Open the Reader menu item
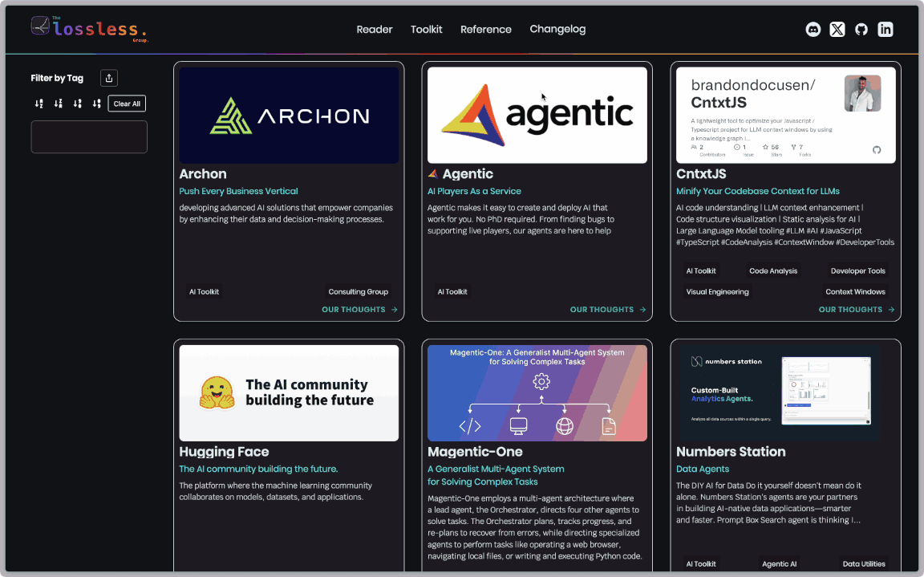 [x=375, y=30]
